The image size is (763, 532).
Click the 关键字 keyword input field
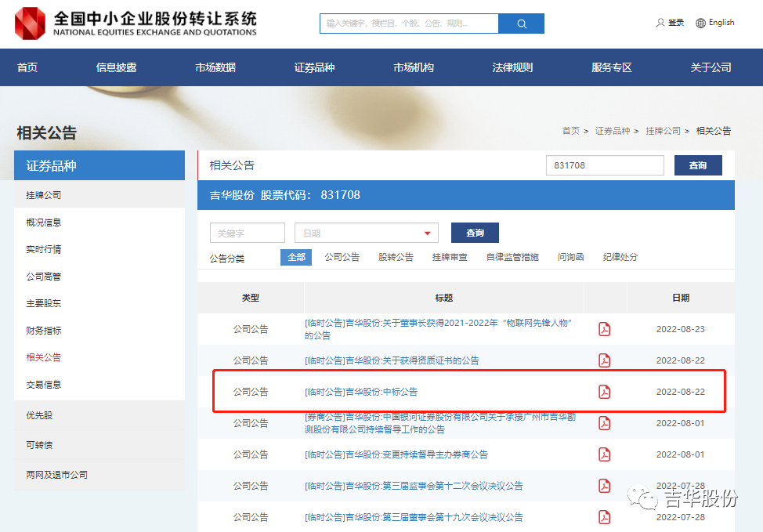[247, 233]
